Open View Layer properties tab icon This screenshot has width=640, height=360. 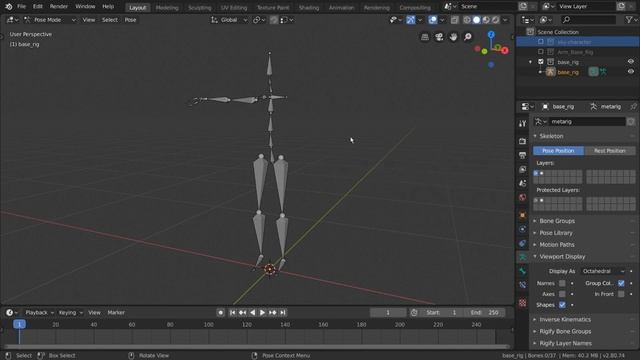tap(522, 169)
